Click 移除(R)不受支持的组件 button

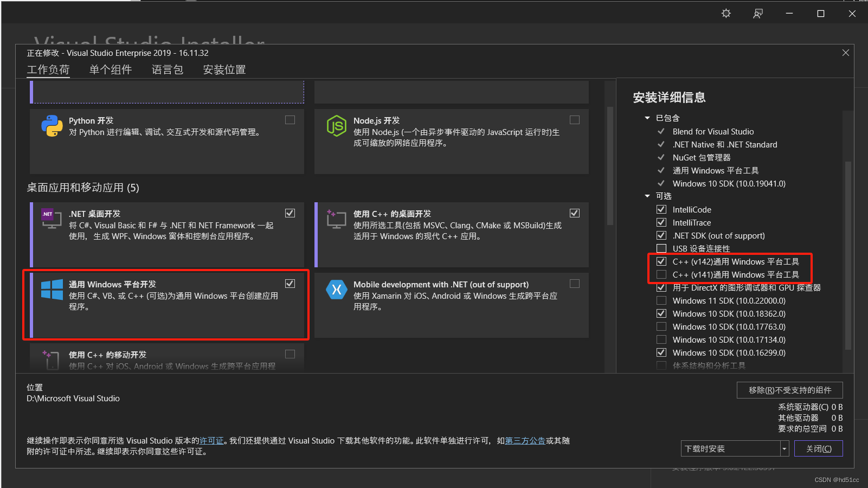[790, 390]
